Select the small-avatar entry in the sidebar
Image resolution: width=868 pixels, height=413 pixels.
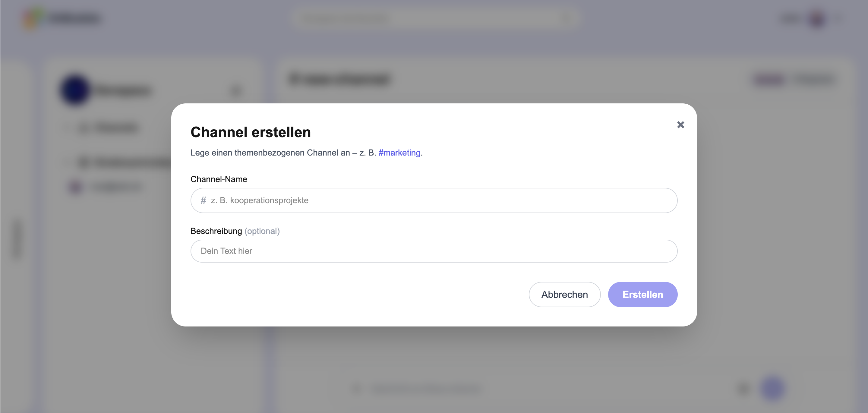(x=104, y=187)
